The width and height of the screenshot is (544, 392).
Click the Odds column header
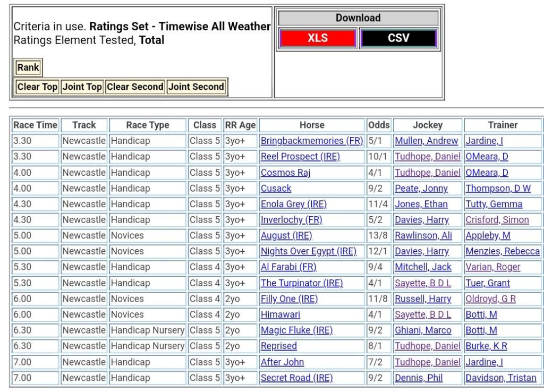tap(379, 125)
